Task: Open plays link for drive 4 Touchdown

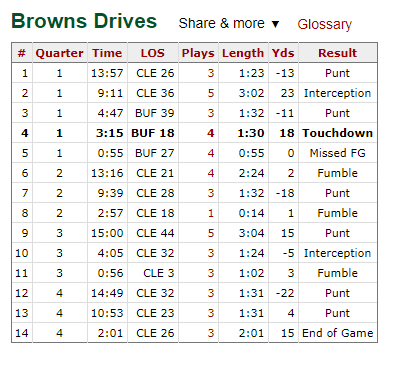Action: pos(210,133)
